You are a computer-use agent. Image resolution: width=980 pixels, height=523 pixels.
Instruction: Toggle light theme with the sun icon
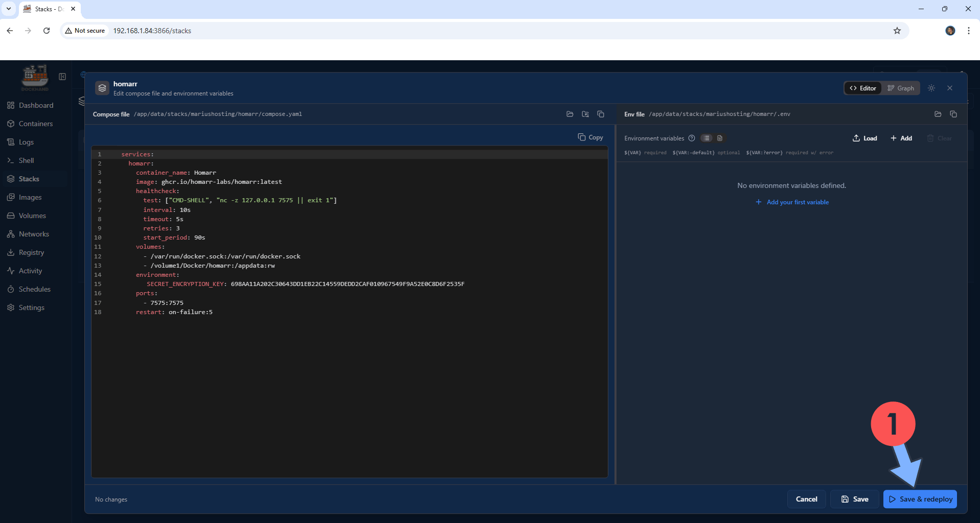(x=931, y=88)
